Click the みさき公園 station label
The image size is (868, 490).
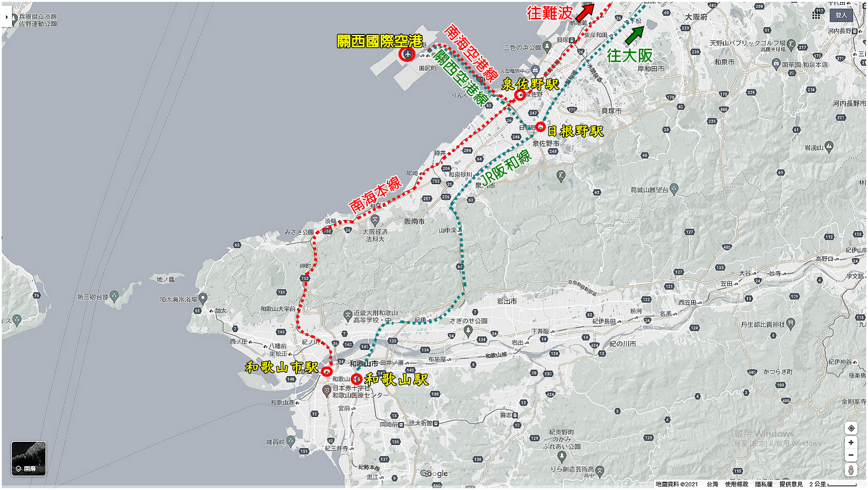(299, 232)
